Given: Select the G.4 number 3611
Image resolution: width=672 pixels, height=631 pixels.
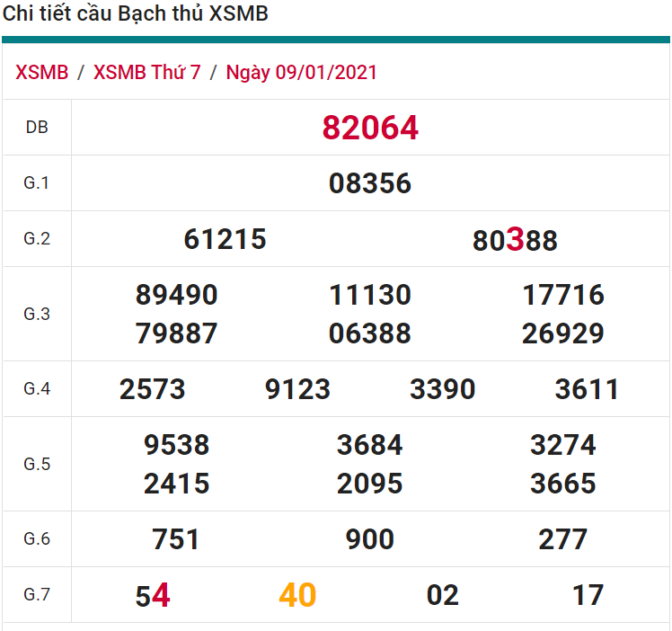Looking at the screenshot, I should tap(587, 389).
